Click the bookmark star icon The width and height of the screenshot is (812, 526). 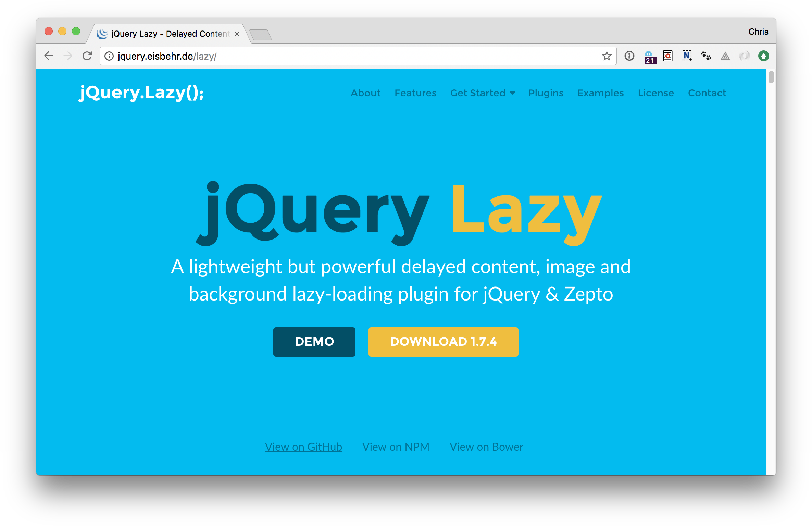click(x=607, y=55)
